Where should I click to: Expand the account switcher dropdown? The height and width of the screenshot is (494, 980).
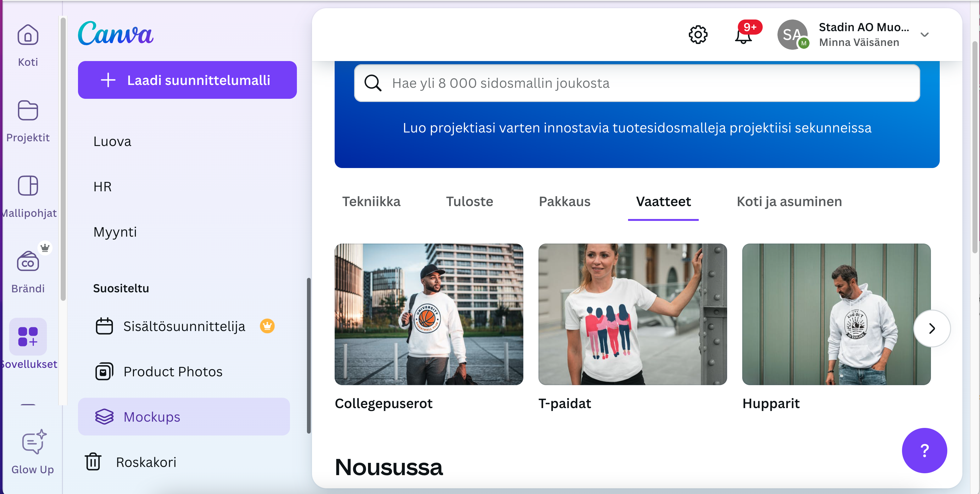(x=924, y=35)
